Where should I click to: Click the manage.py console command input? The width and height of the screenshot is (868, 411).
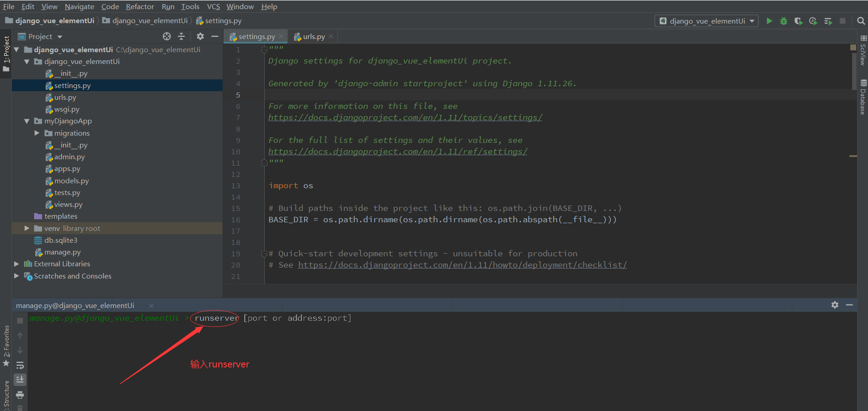[x=272, y=318]
